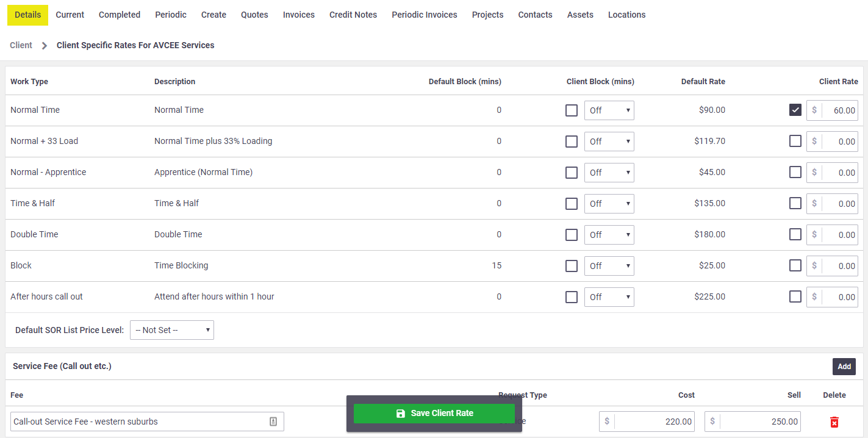This screenshot has width=868, height=438.
Task: Click the Call-out Service Fee name field
Action: point(147,422)
